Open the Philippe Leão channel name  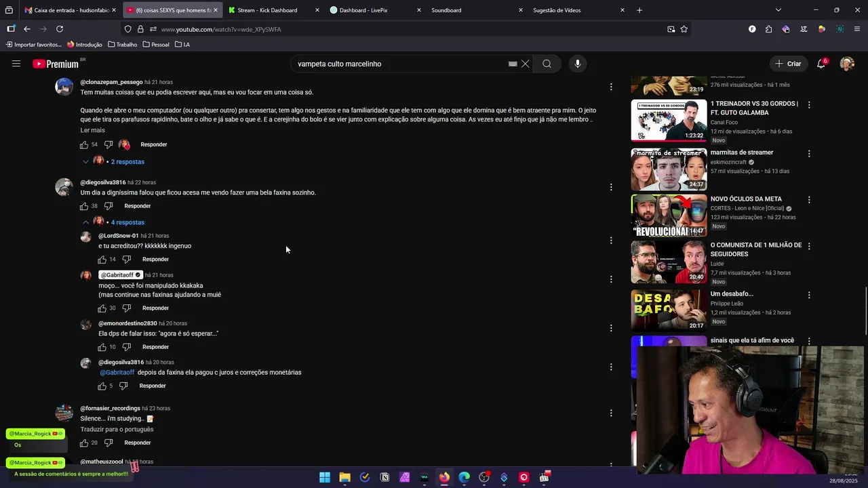point(727,304)
